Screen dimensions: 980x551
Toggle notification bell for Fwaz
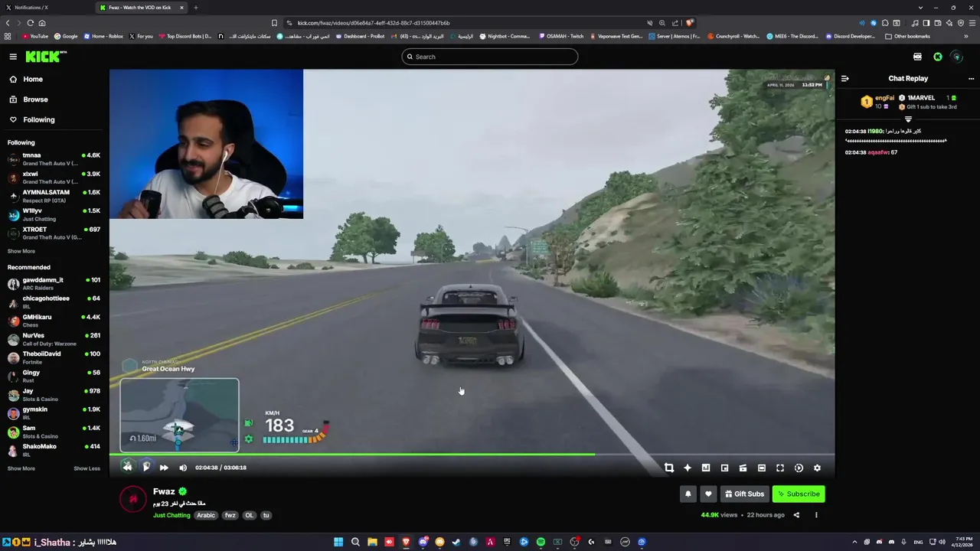click(x=688, y=494)
